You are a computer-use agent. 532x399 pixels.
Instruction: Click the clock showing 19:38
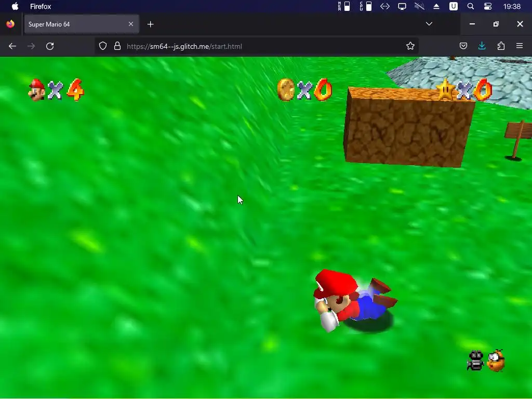[512, 6]
